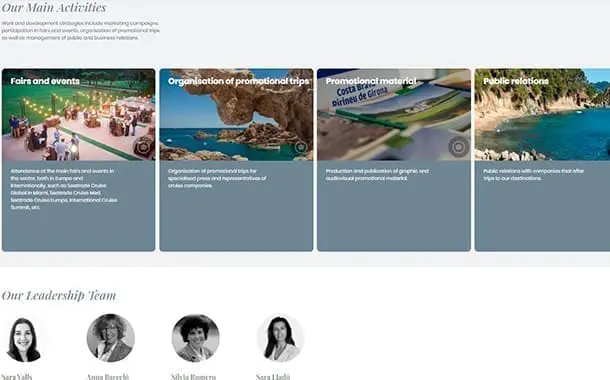This screenshot has height=380, width=610.
Task: Open Sara Valls portrait photo
Action: point(24,338)
